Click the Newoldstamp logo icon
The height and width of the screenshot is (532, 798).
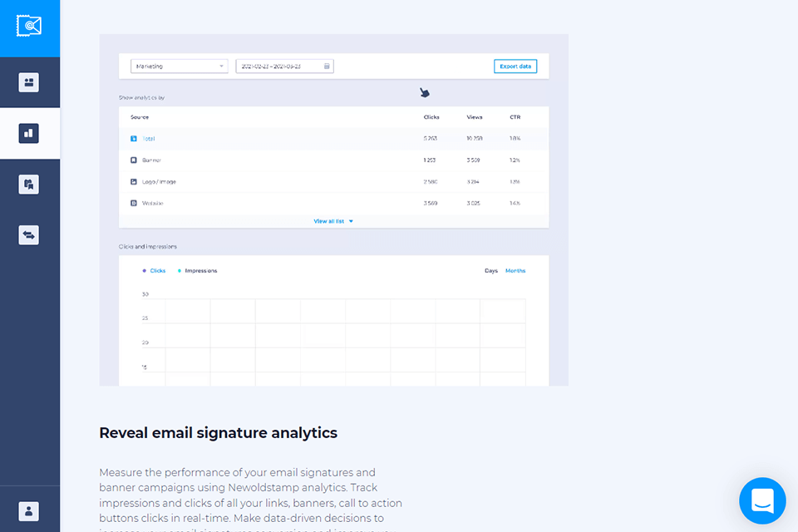[x=30, y=27]
